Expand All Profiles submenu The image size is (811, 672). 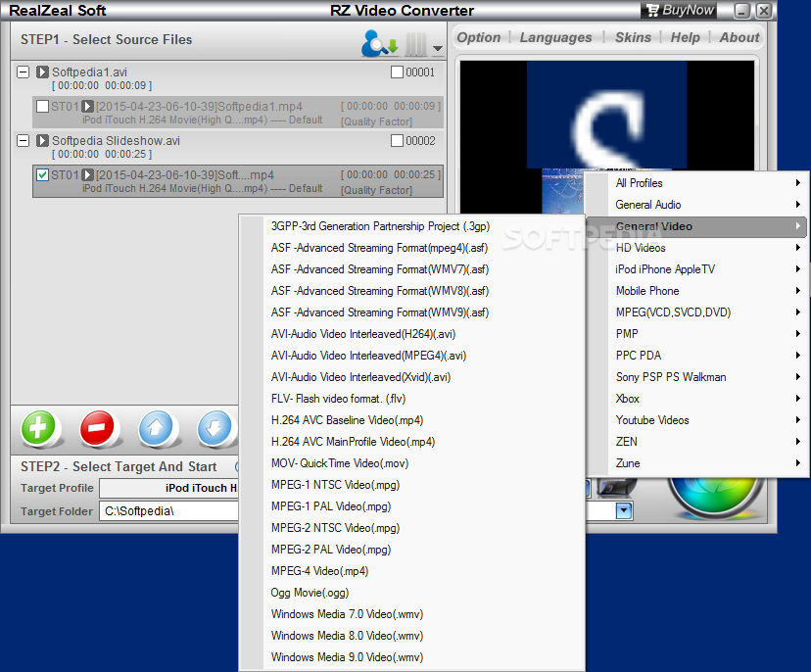pyautogui.click(x=696, y=183)
